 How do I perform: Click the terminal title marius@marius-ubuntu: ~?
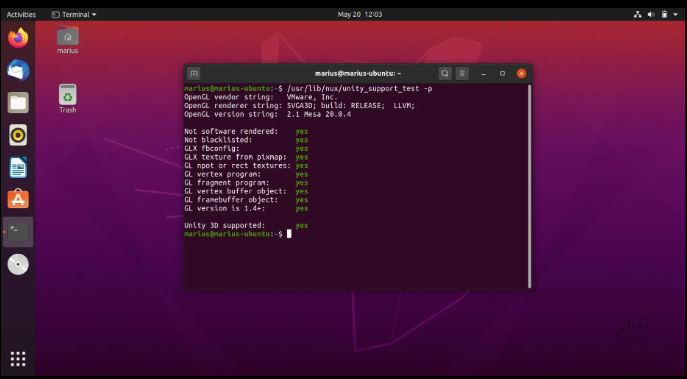[358, 74]
